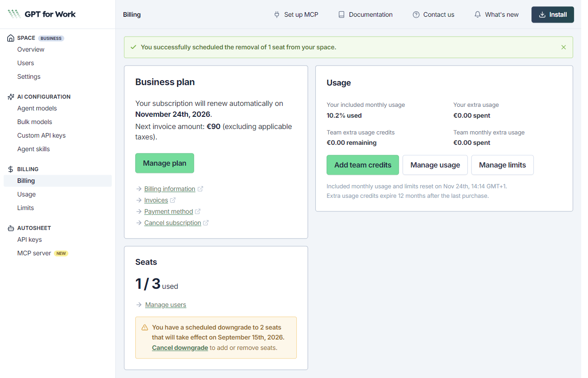Click the Add team credits button

[x=363, y=165]
